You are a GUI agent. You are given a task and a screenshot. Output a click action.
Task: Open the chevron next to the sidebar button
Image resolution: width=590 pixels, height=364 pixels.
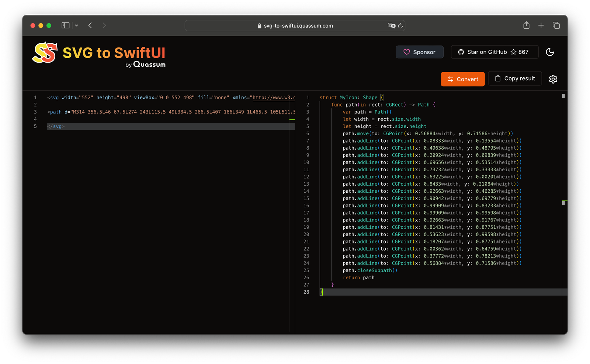point(77,25)
